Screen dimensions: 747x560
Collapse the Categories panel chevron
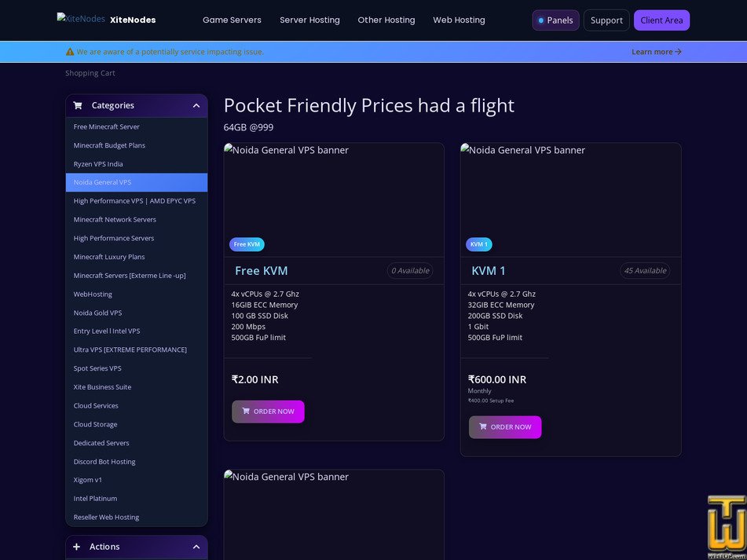coord(196,105)
